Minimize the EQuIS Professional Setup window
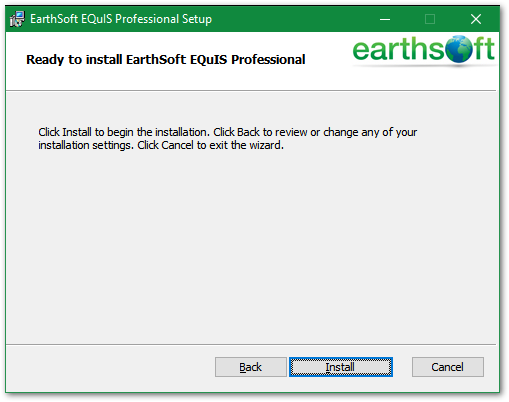Viewport: 509px width, 402px height. tap(385, 19)
